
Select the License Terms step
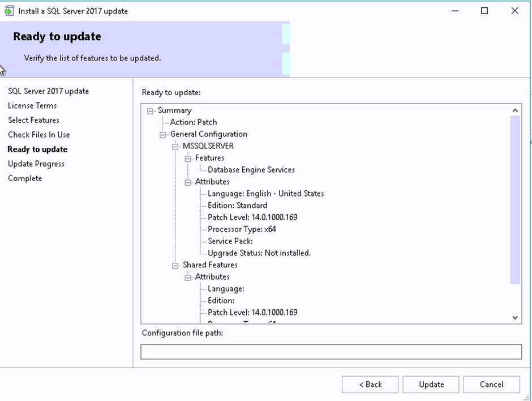32,105
